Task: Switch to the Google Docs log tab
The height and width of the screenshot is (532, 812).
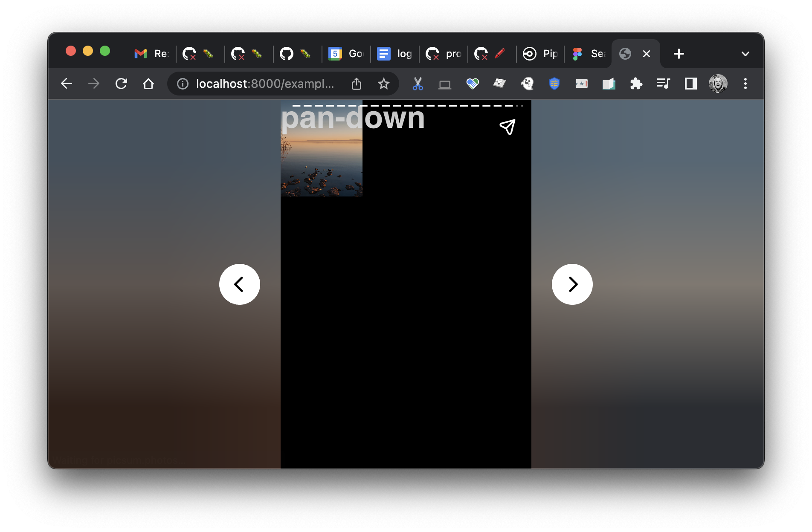Action: coord(394,54)
